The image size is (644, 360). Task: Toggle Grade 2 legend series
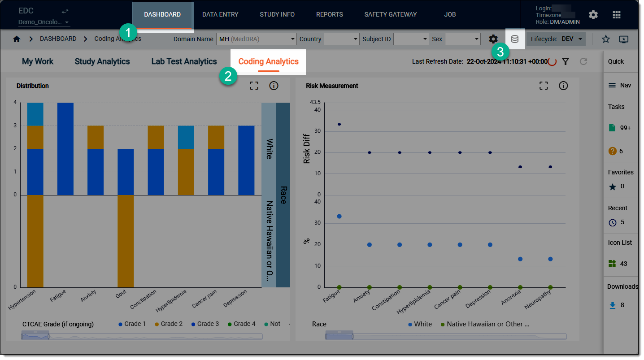[169, 324]
